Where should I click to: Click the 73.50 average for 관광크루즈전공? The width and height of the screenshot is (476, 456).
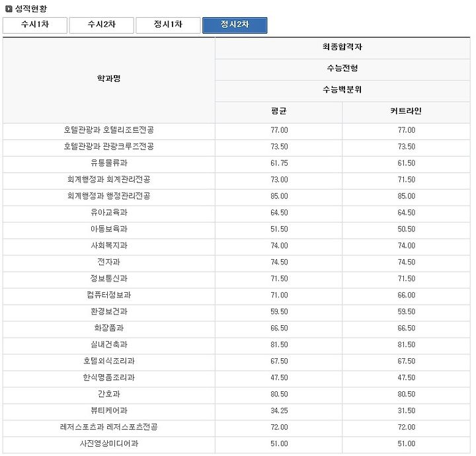pyautogui.click(x=279, y=147)
